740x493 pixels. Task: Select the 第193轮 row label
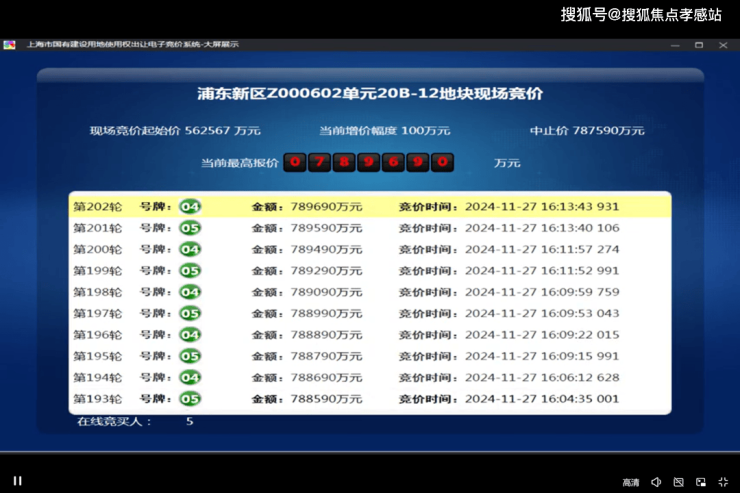97,399
